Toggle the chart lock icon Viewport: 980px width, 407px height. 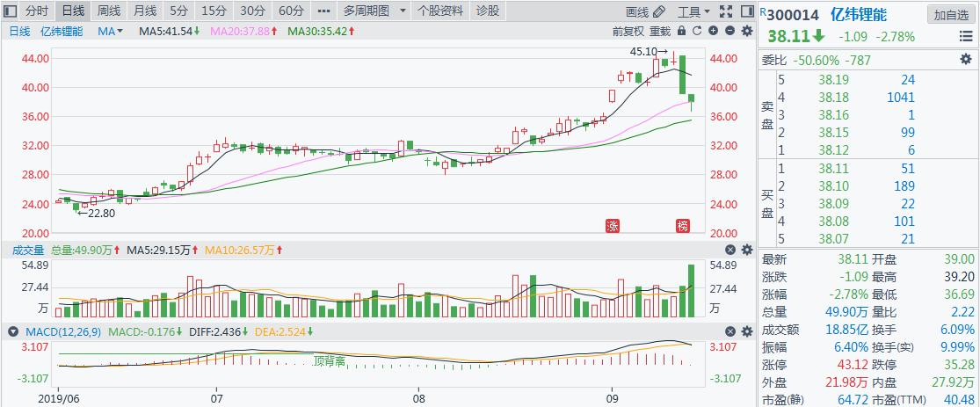point(681,31)
